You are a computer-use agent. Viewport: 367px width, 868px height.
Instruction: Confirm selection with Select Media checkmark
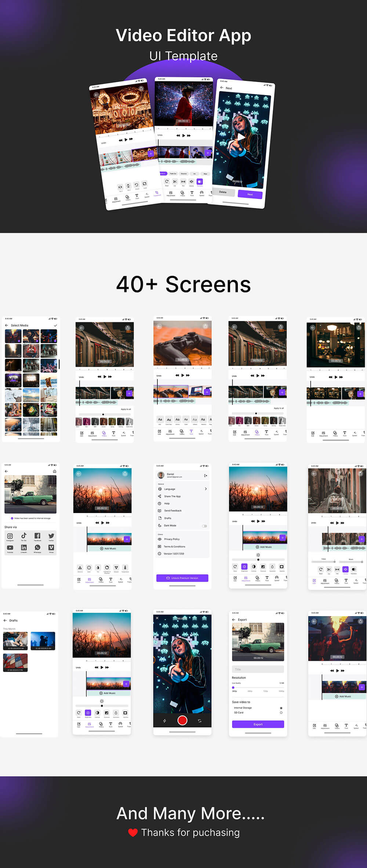[x=55, y=325]
